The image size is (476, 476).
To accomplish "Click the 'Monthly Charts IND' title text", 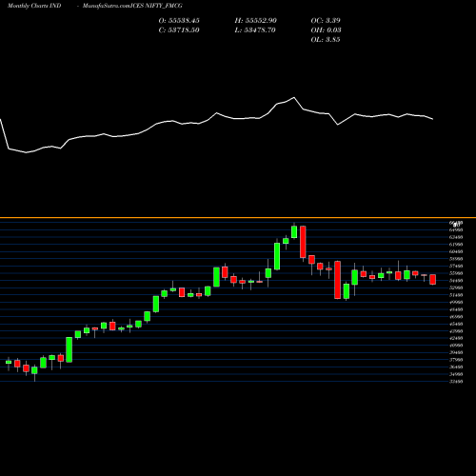I will click(x=34, y=6).
